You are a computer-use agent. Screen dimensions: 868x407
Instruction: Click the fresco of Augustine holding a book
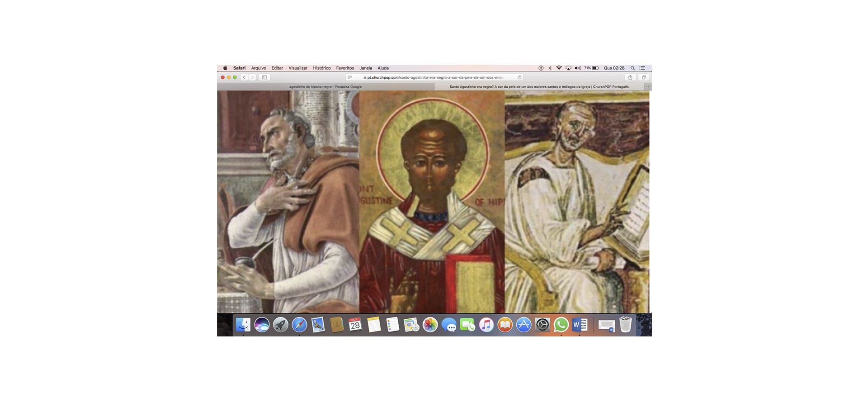pyautogui.click(x=577, y=202)
